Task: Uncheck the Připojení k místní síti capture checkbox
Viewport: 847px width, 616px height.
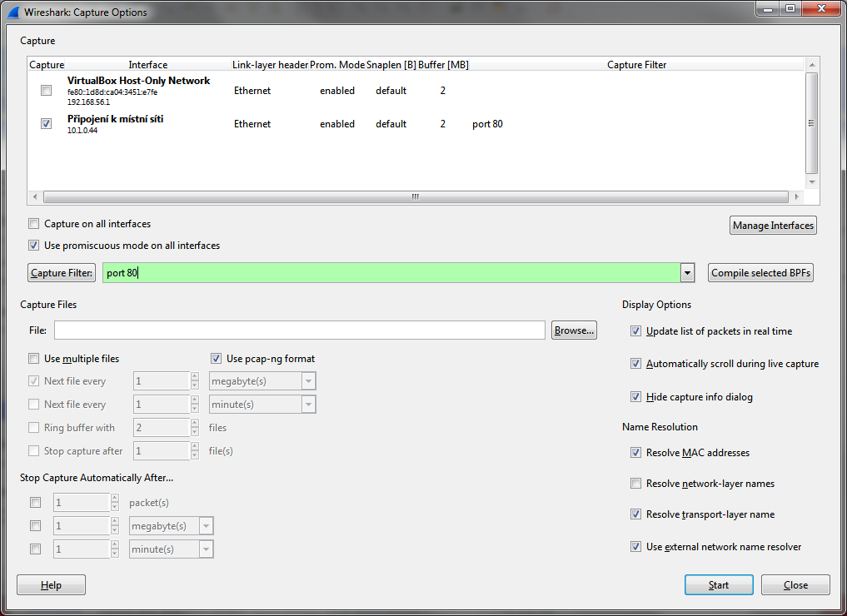Action: tap(47, 124)
